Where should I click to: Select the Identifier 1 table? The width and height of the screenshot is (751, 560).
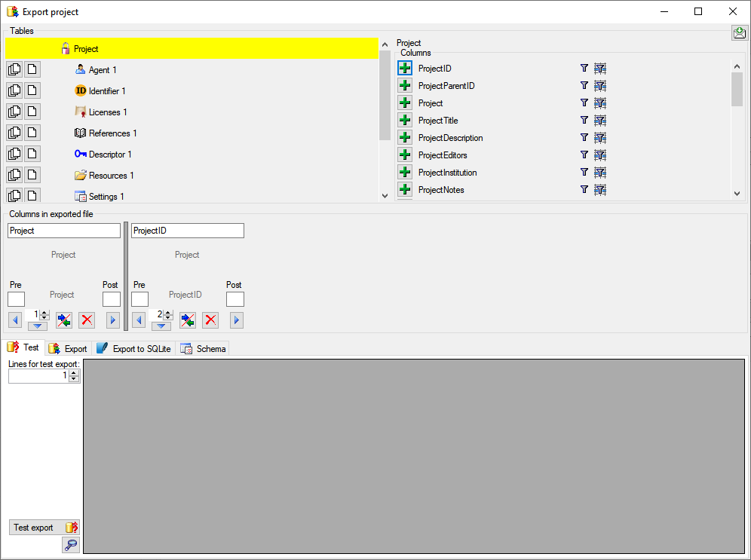tap(107, 91)
